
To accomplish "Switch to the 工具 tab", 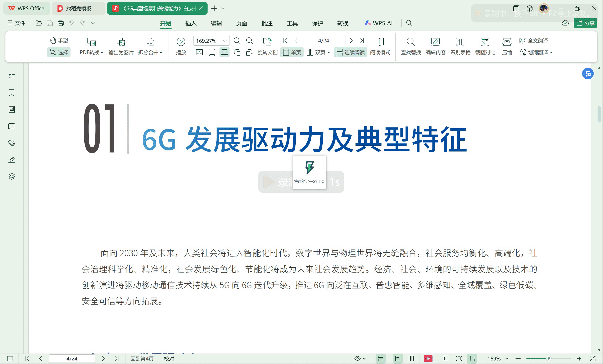I will (292, 23).
